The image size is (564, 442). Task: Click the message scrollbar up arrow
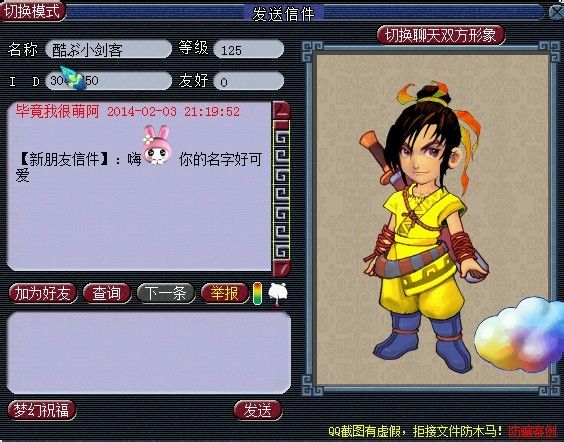pyautogui.click(x=281, y=110)
